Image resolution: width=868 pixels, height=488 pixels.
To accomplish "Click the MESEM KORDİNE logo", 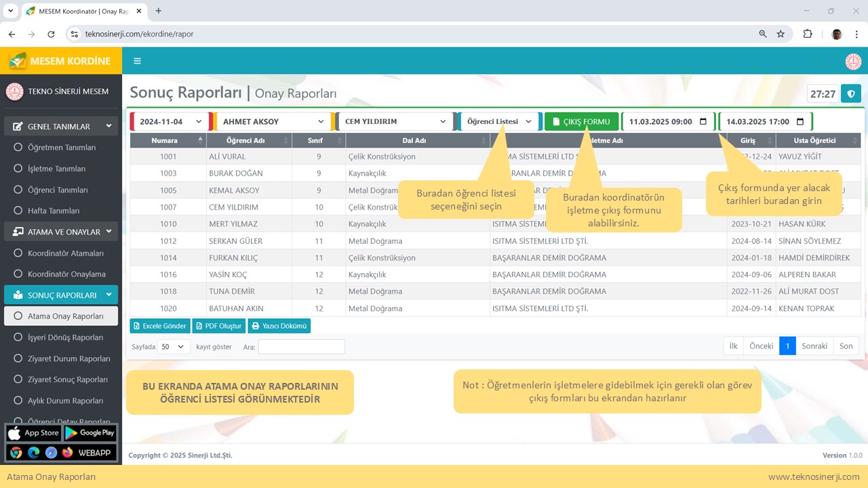I will click(61, 61).
